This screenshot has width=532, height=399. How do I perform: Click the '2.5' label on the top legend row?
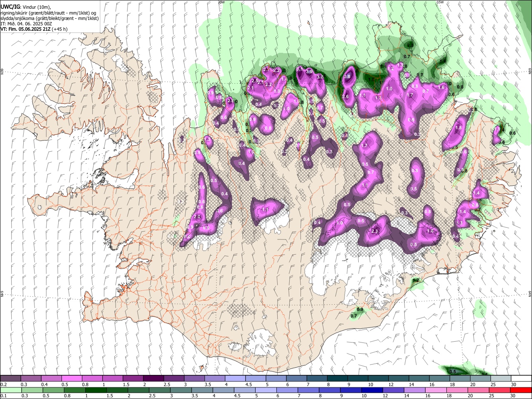(167, 384)
